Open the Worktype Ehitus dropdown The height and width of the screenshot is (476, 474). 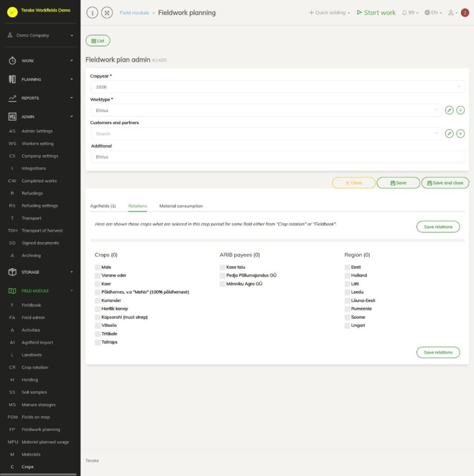click(x=266, y=110)
